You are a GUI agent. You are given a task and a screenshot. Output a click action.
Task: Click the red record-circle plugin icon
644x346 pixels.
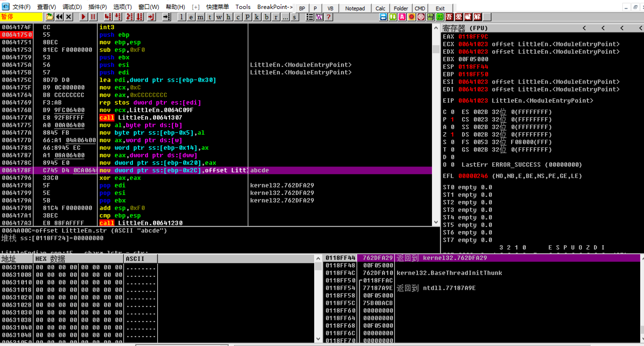click(x=412, y=17)
